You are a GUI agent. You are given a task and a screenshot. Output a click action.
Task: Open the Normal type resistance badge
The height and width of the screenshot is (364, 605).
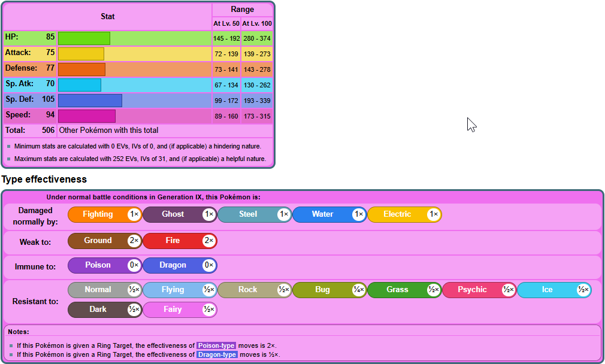105,290
